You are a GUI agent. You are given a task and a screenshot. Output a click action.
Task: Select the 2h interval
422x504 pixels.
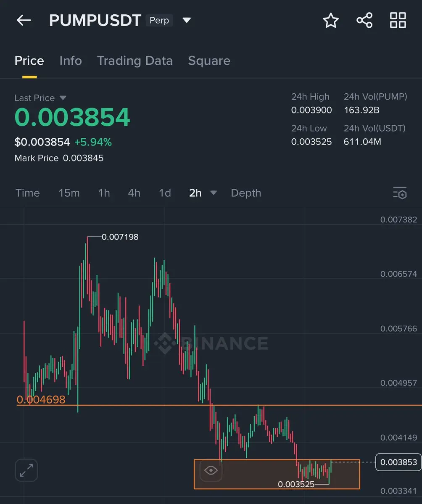pyautogui.click(x=195, y=193)
